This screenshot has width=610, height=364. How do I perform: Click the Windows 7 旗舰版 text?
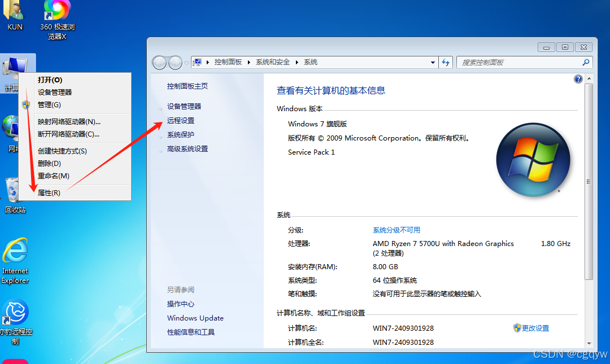(317, 124)
